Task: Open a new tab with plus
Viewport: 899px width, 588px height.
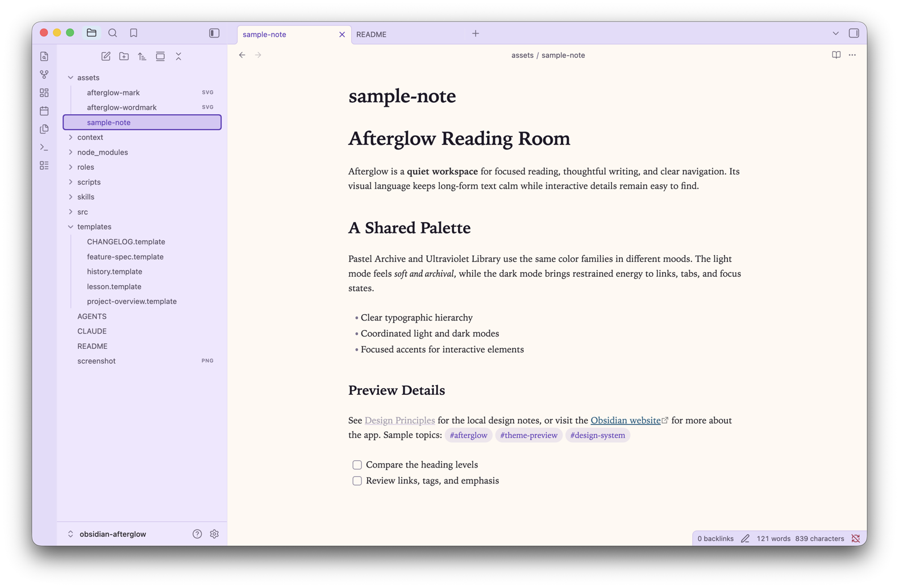Action: click(476, 34)
